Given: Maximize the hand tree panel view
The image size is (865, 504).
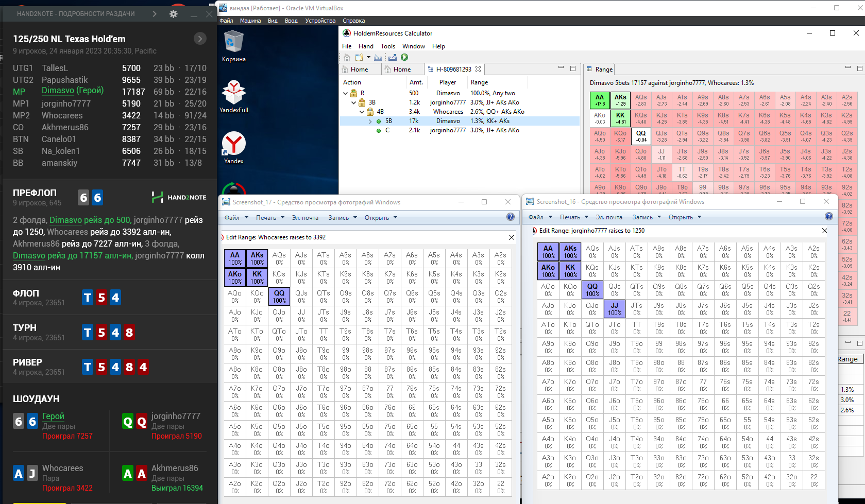Looking at the screenshot, I should click(572, 68).
